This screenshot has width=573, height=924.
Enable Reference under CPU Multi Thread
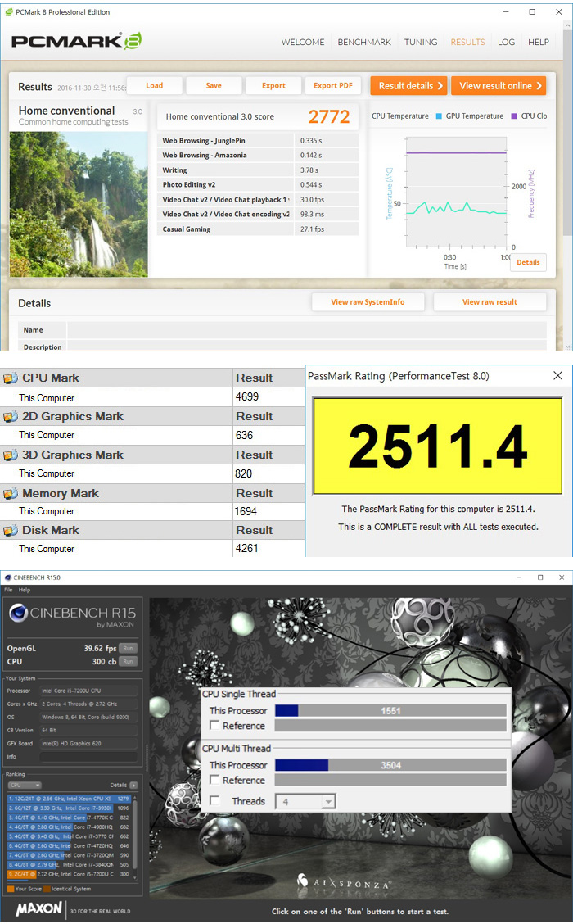coord(214,781)
